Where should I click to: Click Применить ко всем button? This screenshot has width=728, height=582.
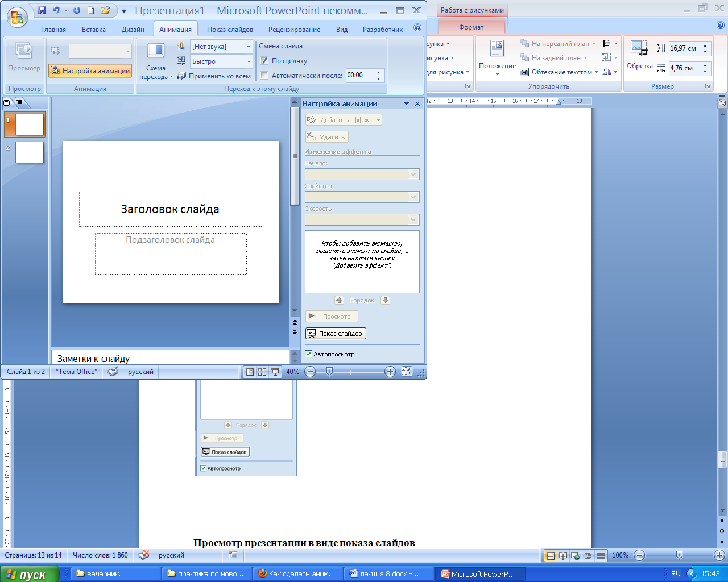(x=214, y=76)
